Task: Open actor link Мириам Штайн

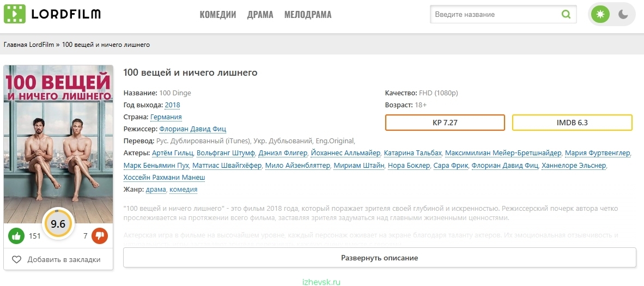Action: pyautogui.click(x=359, y=165)
